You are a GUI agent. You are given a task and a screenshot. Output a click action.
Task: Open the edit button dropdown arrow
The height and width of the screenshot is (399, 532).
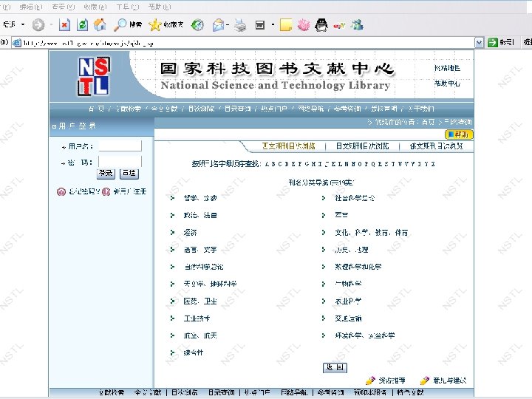(273, 25)
